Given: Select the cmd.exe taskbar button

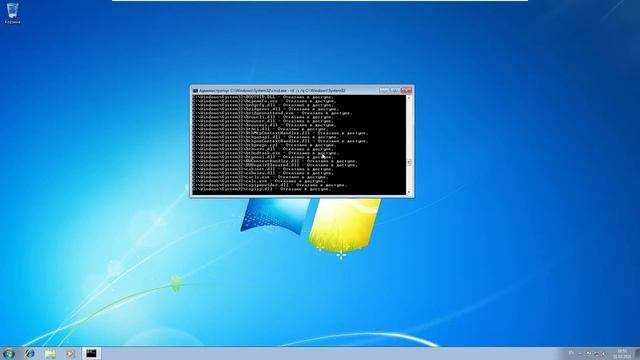Looking at the screenshot, I should [91, 353].
